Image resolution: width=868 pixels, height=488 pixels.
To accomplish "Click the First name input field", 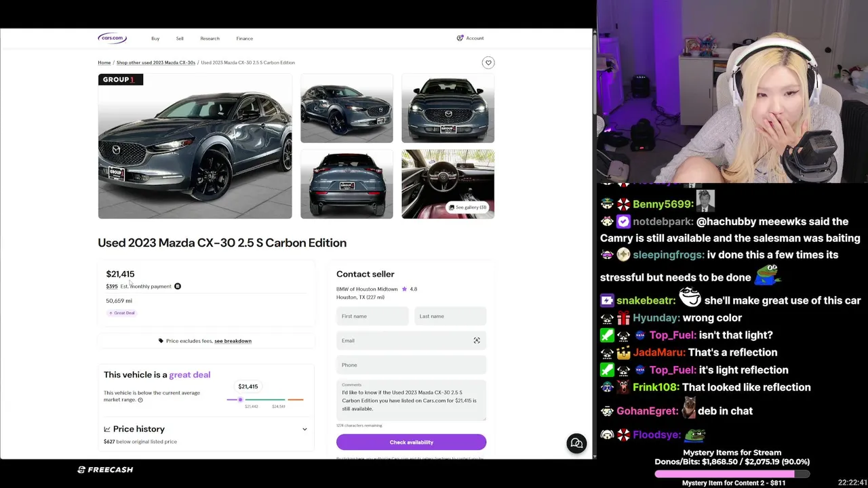I will 372,316.
